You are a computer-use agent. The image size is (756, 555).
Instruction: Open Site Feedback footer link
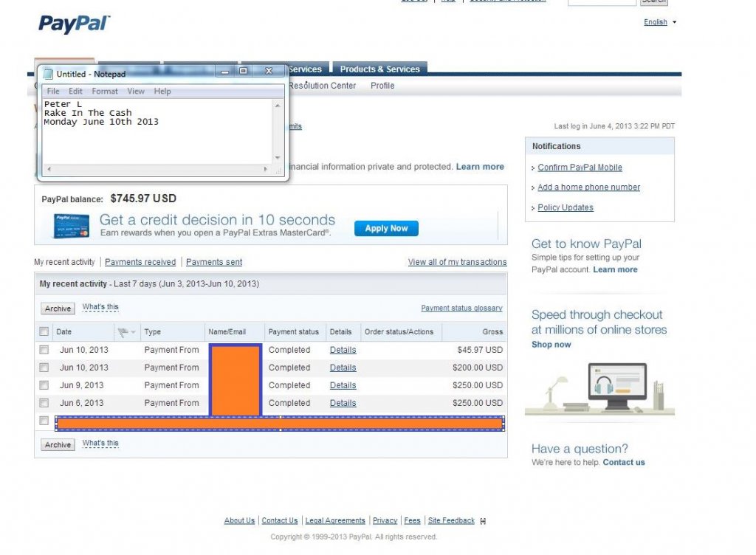(451, 521)
